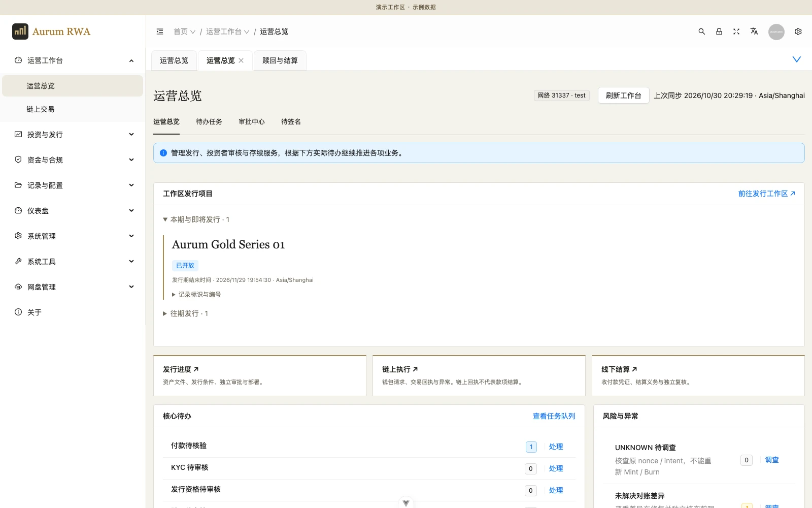Open the 待签名 sub-tab

point(291,122)
